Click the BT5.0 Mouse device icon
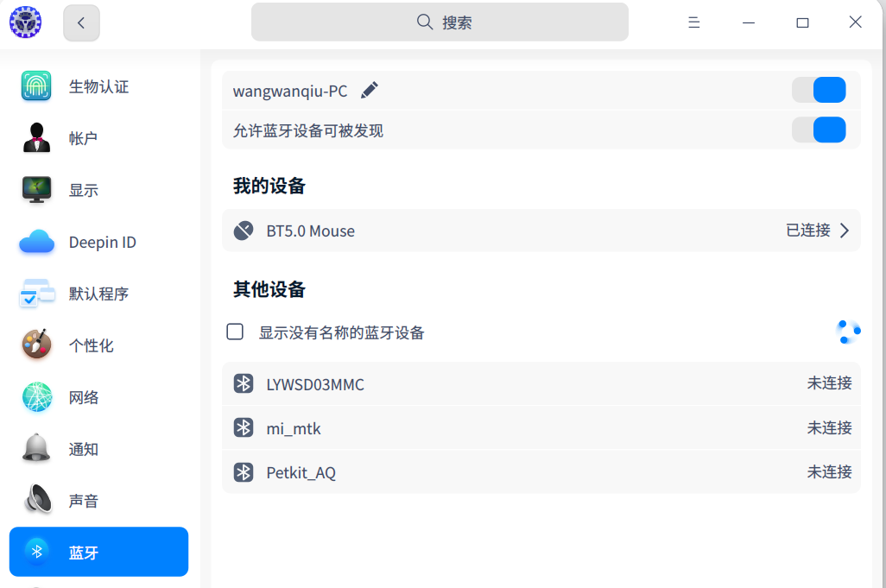 point(244,231)
